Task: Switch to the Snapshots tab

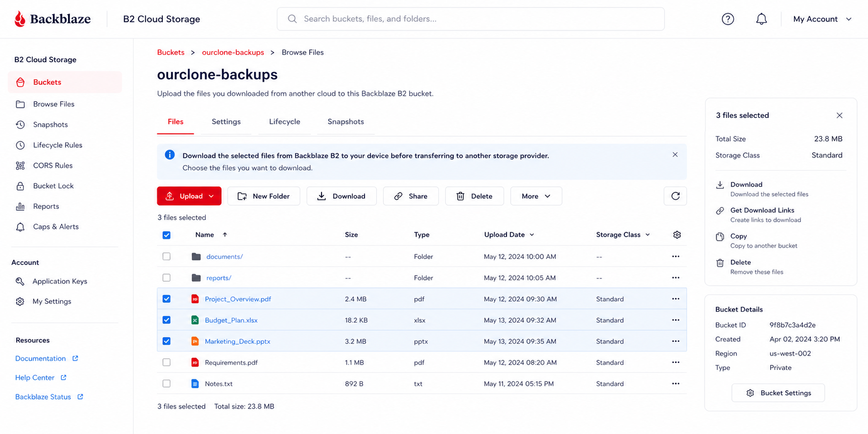Action: [x=345, y=122]
